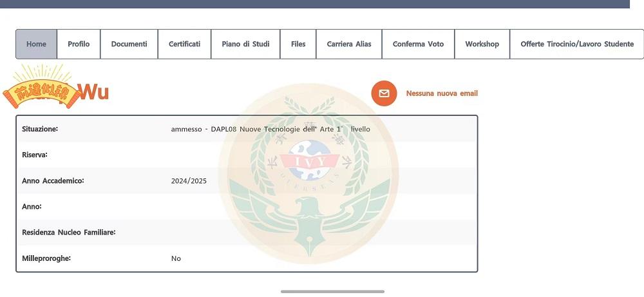644x297 pixels.
Task: Select the Piano di Studi tab
Action: [x=245, y=44]
